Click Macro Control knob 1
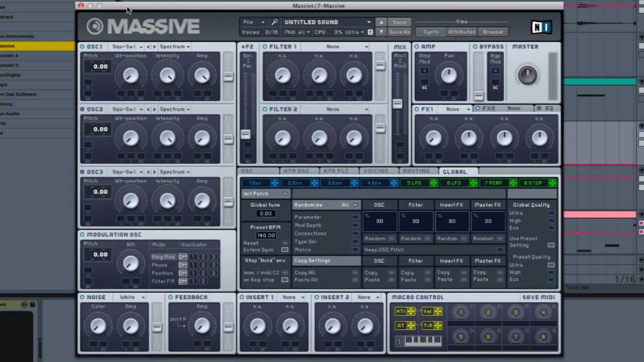The height and width of the screenshot is (362, 644). click(x=460, y=313)
